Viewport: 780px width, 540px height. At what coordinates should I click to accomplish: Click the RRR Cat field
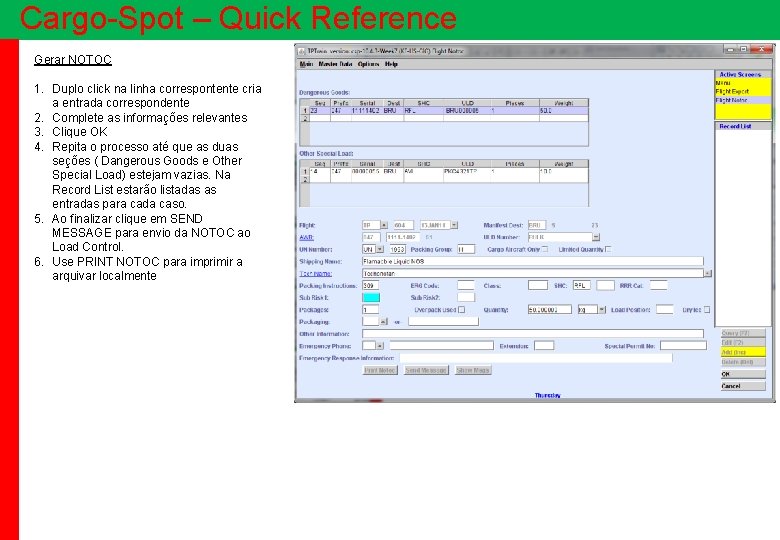click(x=658, y=285)
